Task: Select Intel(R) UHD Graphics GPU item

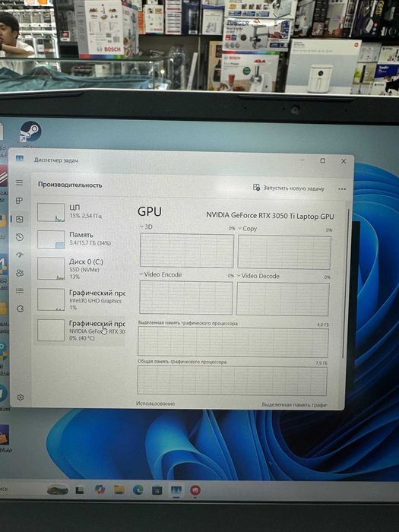Action: 81,299
